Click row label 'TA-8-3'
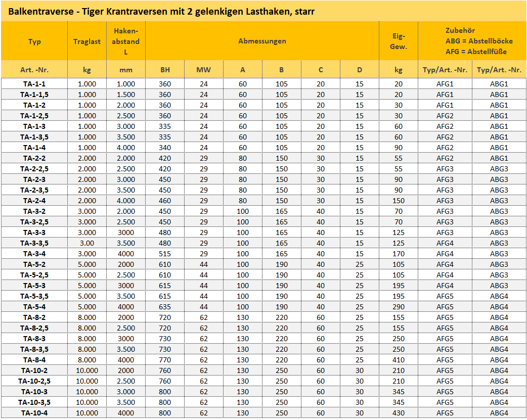This screenshot has width=527, height=420. coord(34,339)
